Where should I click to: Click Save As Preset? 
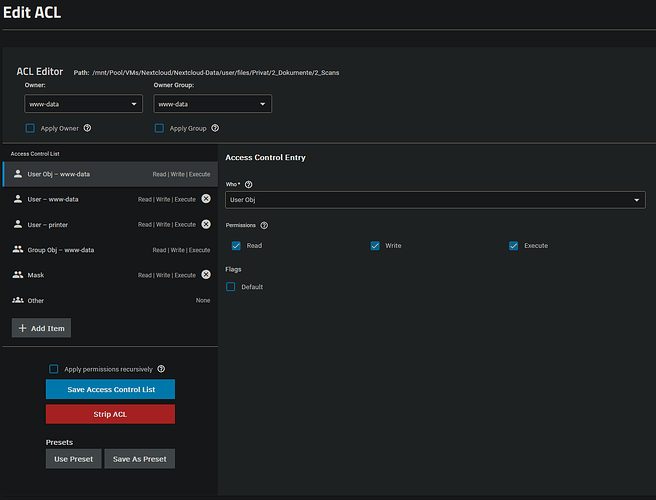tap(140, 459)
